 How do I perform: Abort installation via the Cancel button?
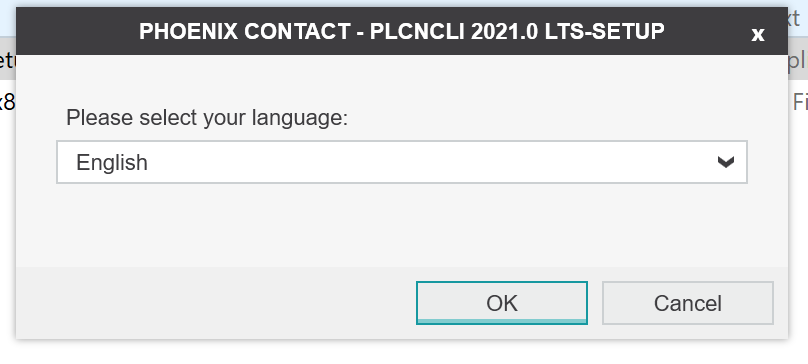click(x=687, y=303)
